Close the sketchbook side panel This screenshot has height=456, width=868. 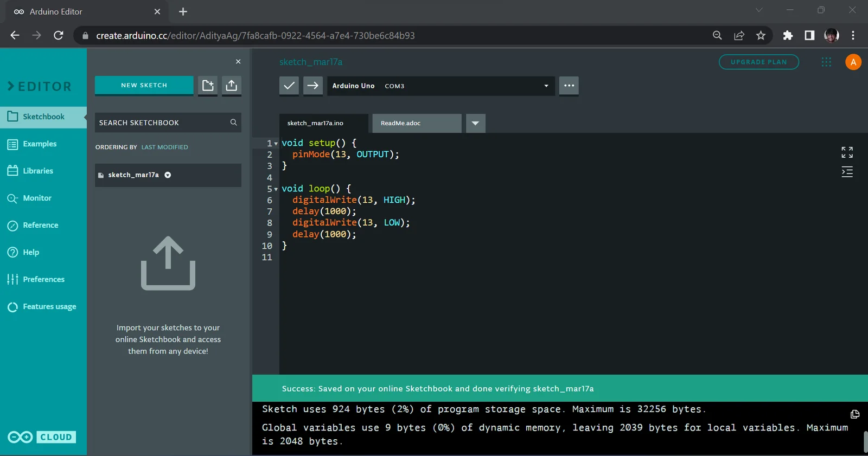coord(238,61)
